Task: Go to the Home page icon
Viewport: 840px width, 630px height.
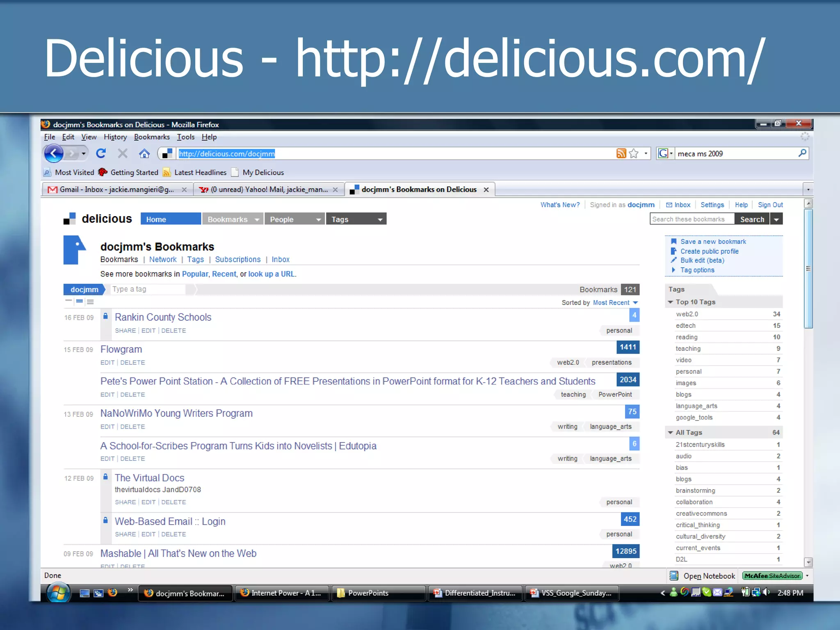Action: [144, 153]
